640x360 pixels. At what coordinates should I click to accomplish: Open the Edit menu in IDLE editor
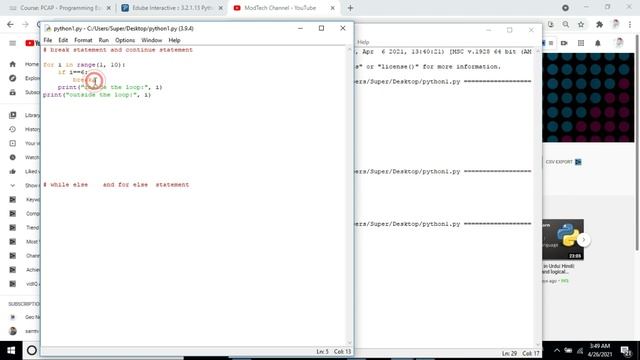(x=63, y=40)
